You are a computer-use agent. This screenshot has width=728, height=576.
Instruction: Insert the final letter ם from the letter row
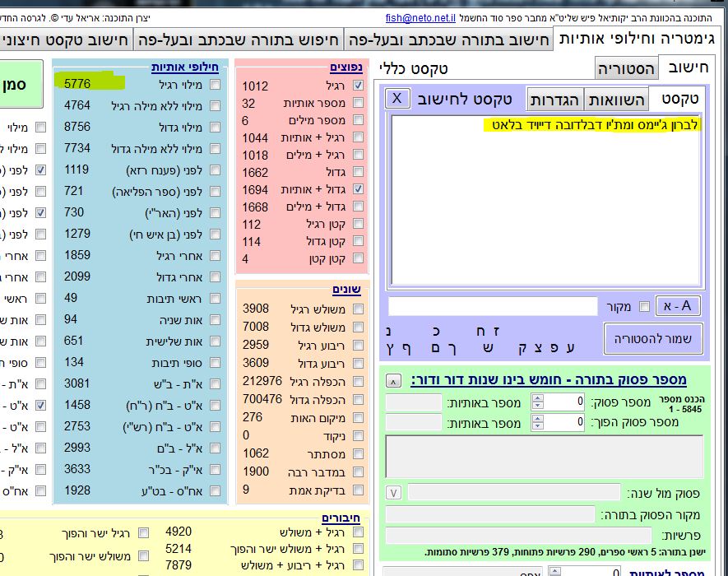coord(434,348)
